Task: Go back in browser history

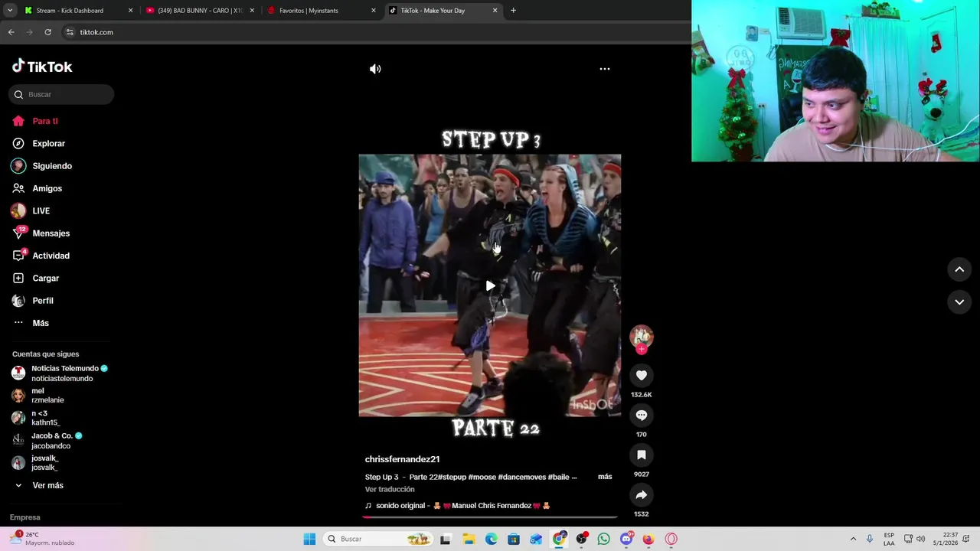Action: click(11, 32)
